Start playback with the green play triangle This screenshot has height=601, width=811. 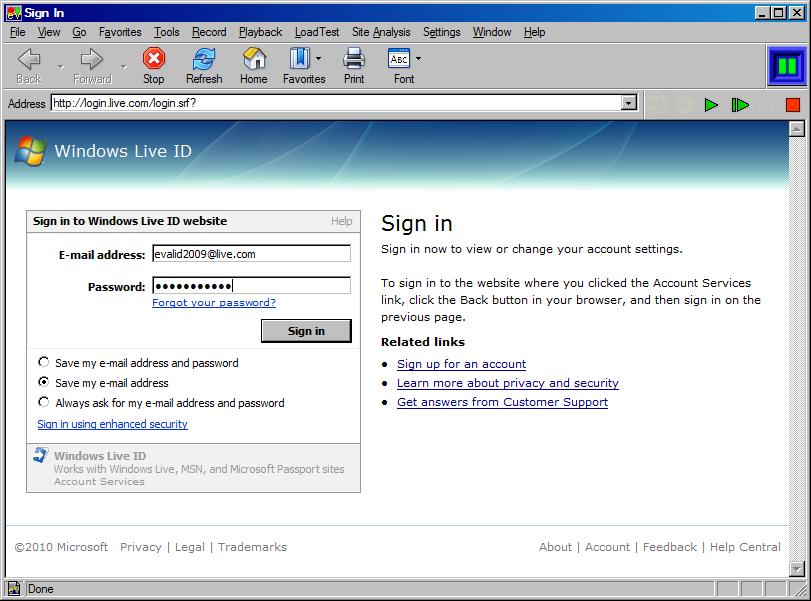tap(711, 105)
